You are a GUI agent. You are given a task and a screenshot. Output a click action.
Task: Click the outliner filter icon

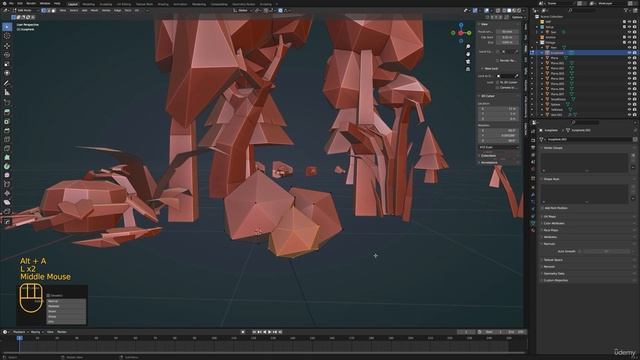tap(627, 10)
